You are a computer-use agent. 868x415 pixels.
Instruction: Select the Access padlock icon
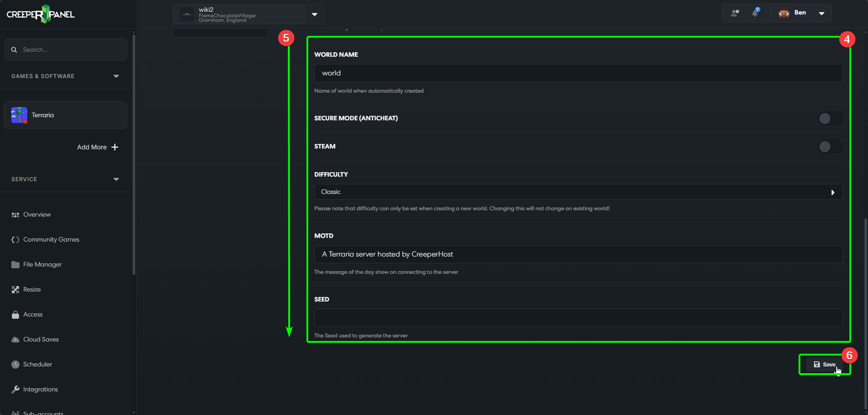(15, 314)
